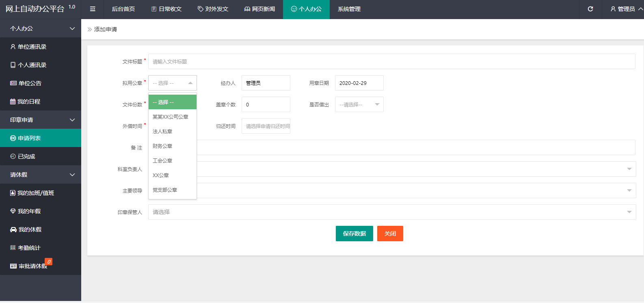Open the 印章保管人 select box
This screenshot has width=644, height=303.
pos(391,212)
